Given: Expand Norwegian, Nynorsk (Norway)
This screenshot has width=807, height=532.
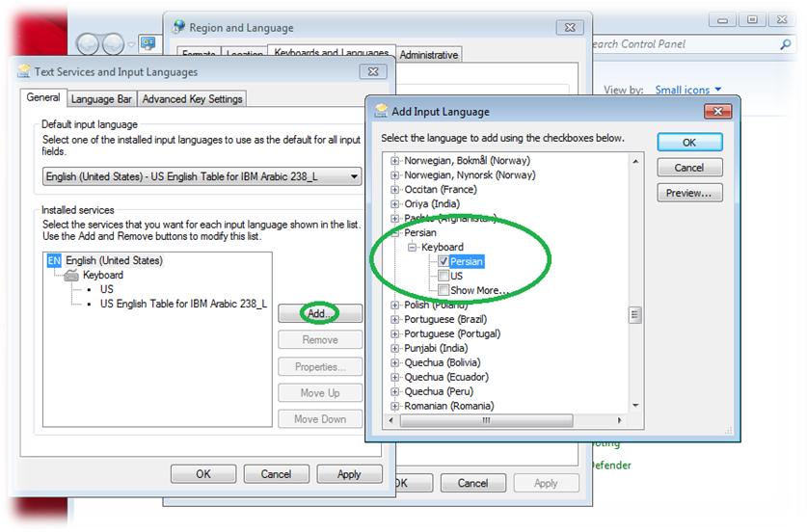Looking at the screenshot, I should (x=394, y=175).
